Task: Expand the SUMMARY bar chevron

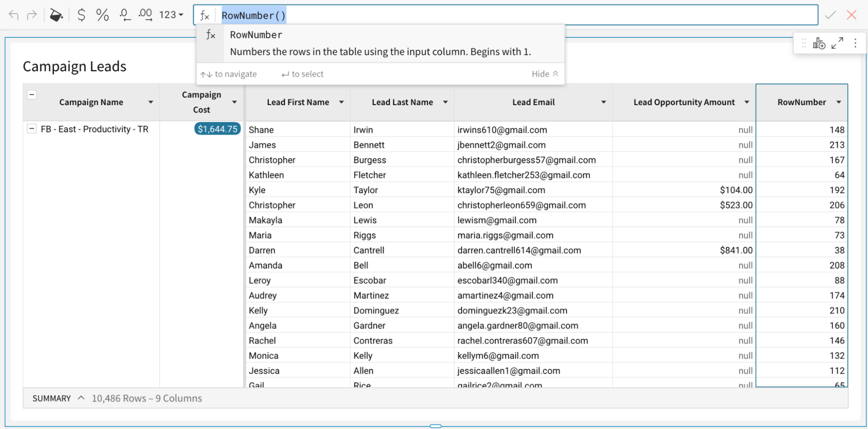Action: point(81,398)
